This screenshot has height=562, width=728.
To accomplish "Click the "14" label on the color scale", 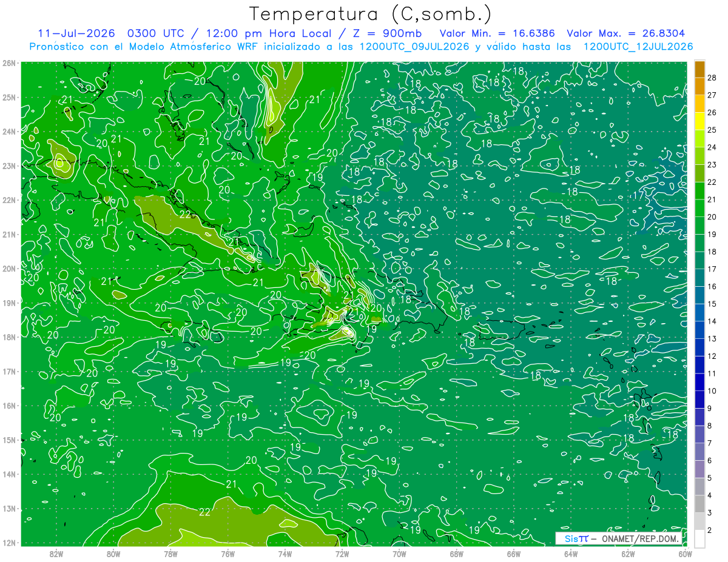I will pos(712,321).
